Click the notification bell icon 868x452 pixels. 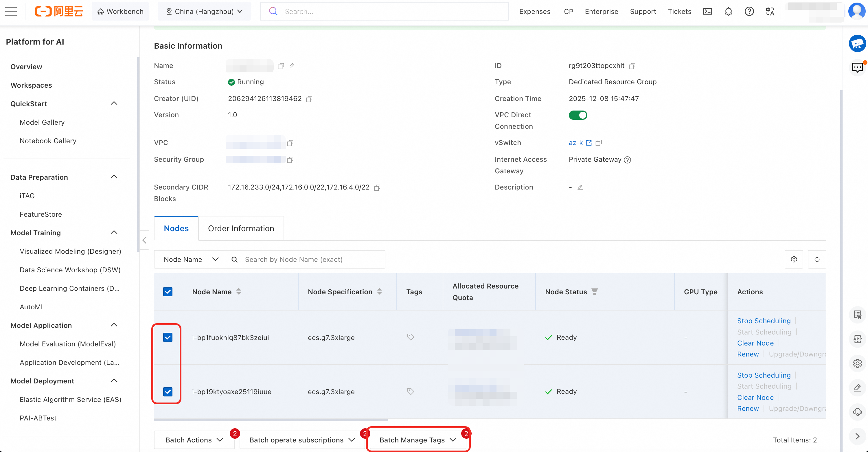728,12
